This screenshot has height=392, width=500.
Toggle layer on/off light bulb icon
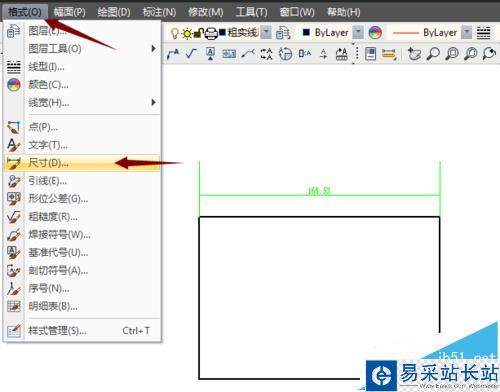tap(175, 33)
